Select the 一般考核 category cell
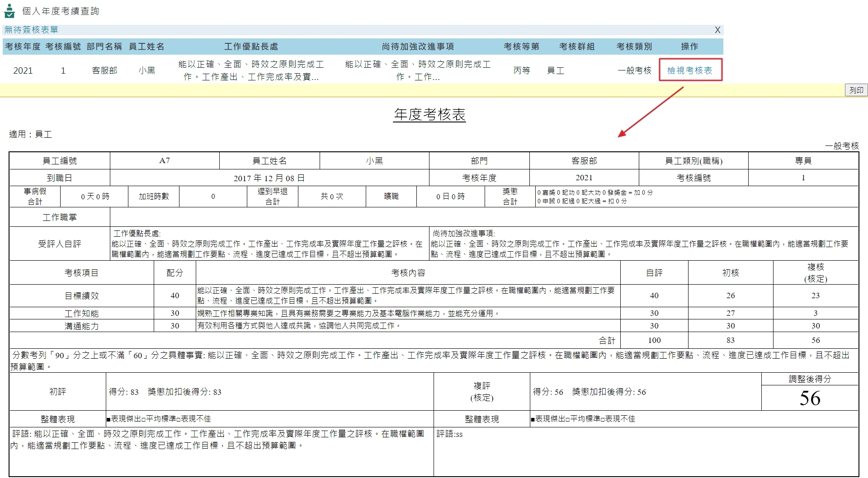 pyautogui.click(x=634, y=70)
